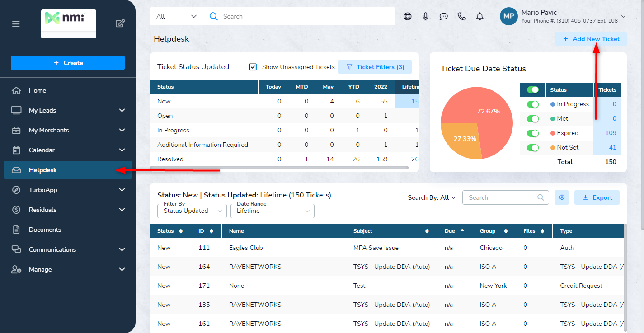Click the Communications chat icon
644x333 pixels.
16,249
